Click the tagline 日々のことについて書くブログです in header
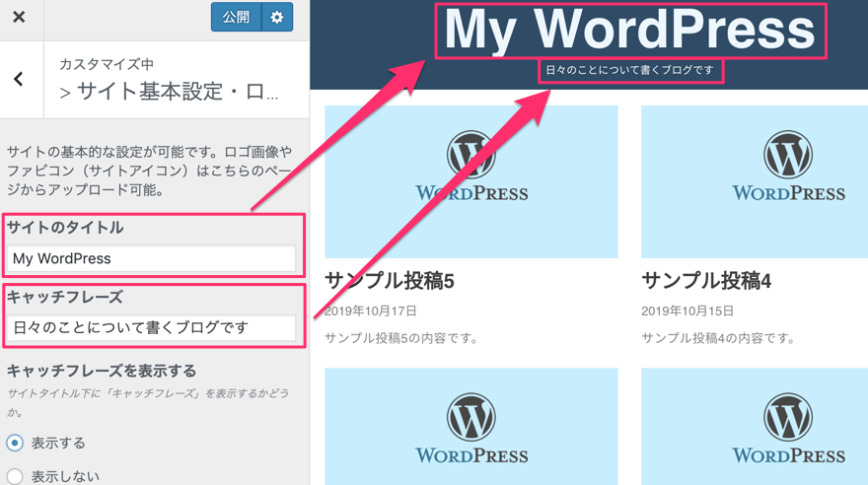Image resolution: width=868 pixels, height=485 pixels. [630, 70]
